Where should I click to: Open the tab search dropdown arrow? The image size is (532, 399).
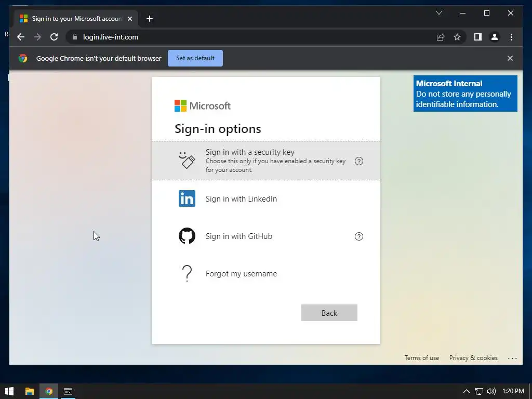pos(438,13)
